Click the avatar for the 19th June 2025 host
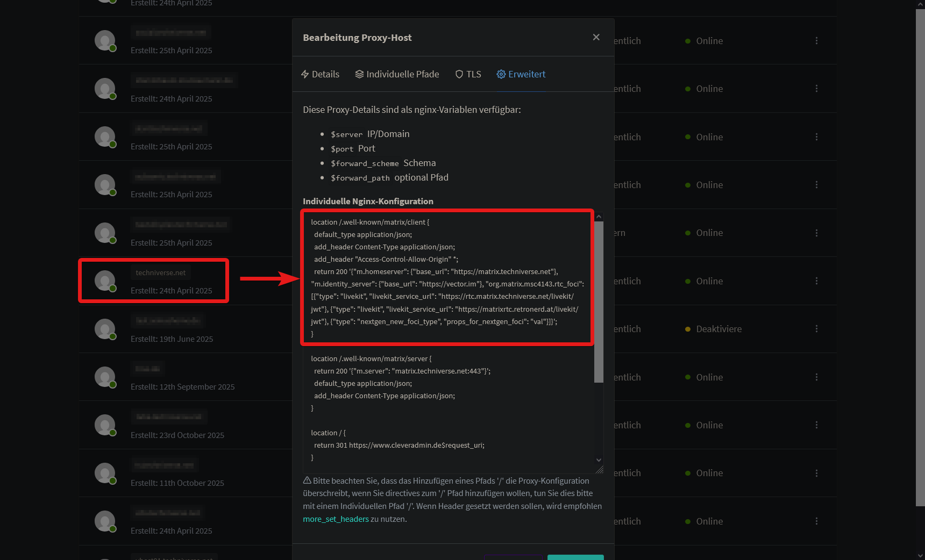Image resolution: width=925 pixels, height=560 pixels. (105, 328)
